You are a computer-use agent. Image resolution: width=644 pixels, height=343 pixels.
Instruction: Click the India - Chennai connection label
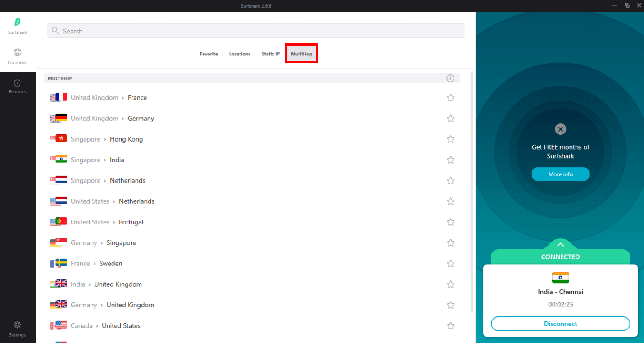pyautogui.click(x=560, y=292)
